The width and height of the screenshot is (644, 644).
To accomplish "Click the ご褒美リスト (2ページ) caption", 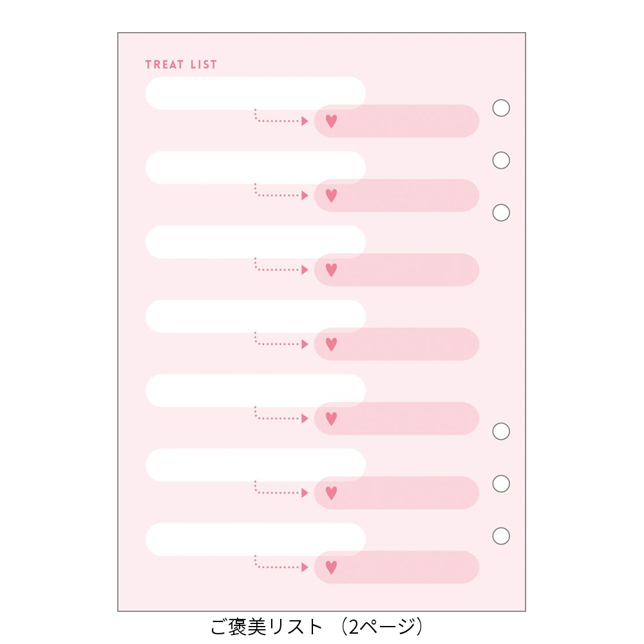I will point(317,627).
